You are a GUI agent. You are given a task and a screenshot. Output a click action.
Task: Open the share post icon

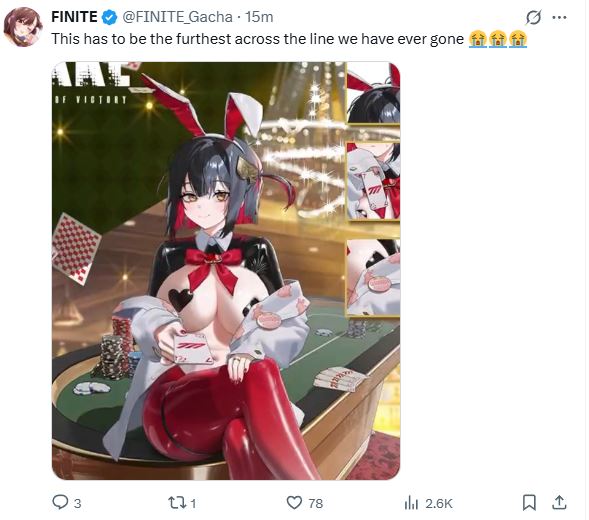(559, 503)
